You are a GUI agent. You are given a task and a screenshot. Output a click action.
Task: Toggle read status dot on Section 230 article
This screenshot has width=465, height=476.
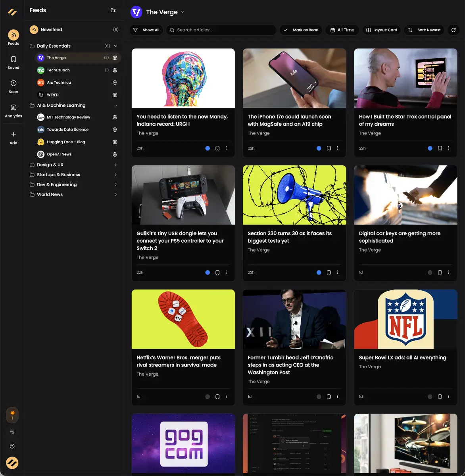click(x=319, y=273)
